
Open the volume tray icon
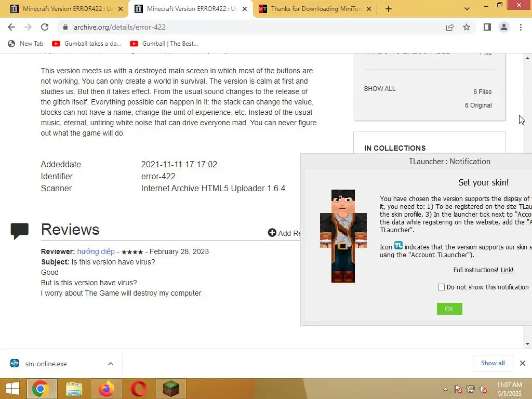pos(483,389)
